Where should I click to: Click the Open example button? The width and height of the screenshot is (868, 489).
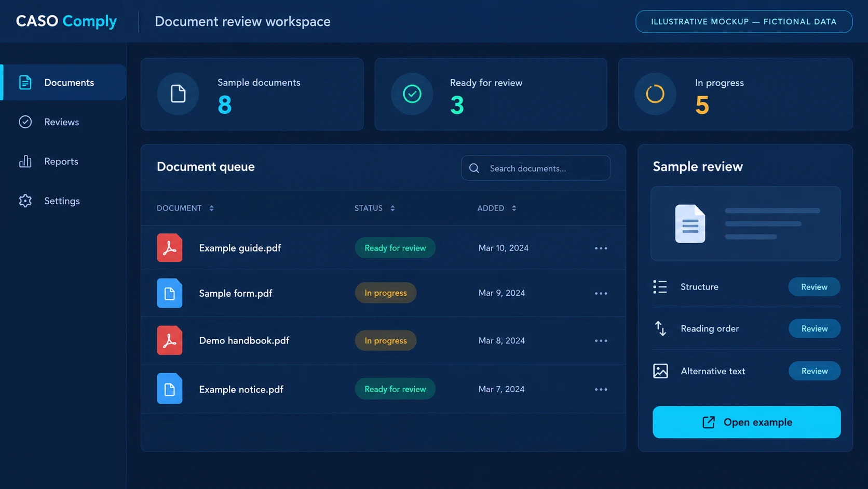coord(747,422)
